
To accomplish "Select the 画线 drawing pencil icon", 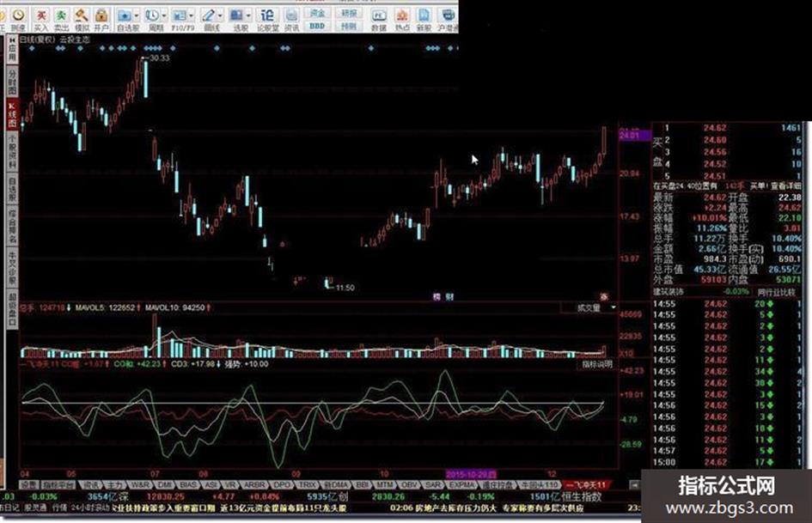I will pos(209,20).
